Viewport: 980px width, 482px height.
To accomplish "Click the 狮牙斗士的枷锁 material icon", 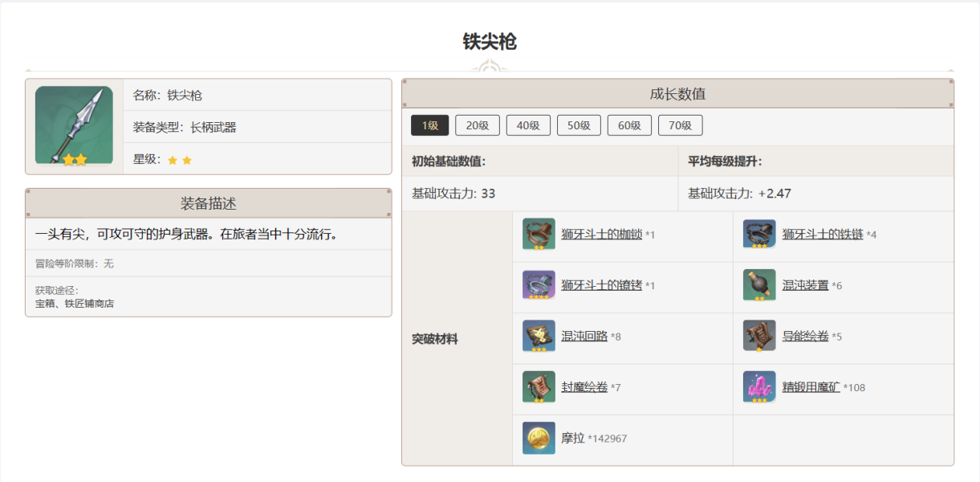I will pyautogui.click(x=539, y=235).
